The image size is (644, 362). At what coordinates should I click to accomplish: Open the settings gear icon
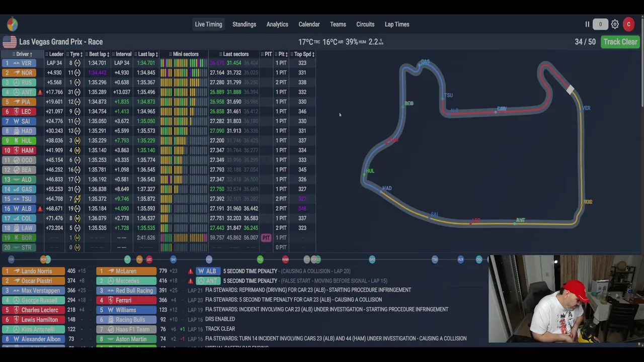[615, 24]
